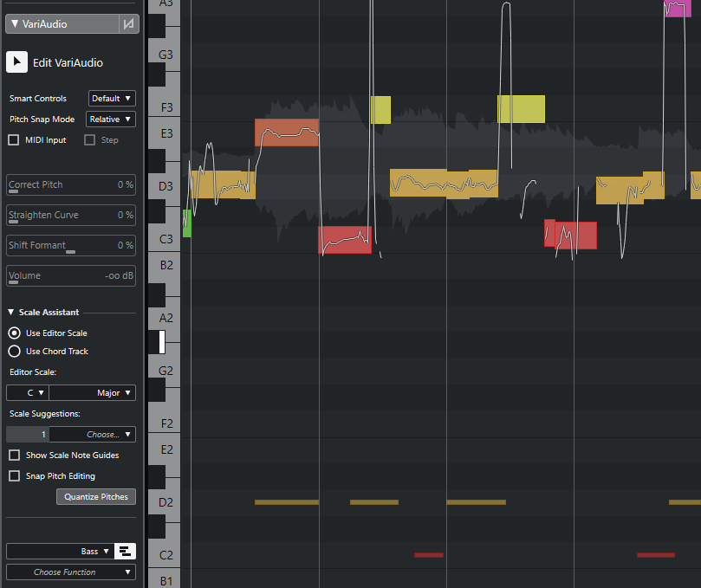701x588 pixels.
Task: Toggle the VariAudio bypass icon
Action: click(x=128, y=24)
